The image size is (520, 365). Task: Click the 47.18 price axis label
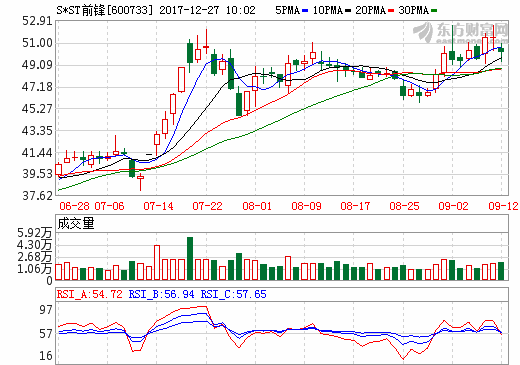37,87
